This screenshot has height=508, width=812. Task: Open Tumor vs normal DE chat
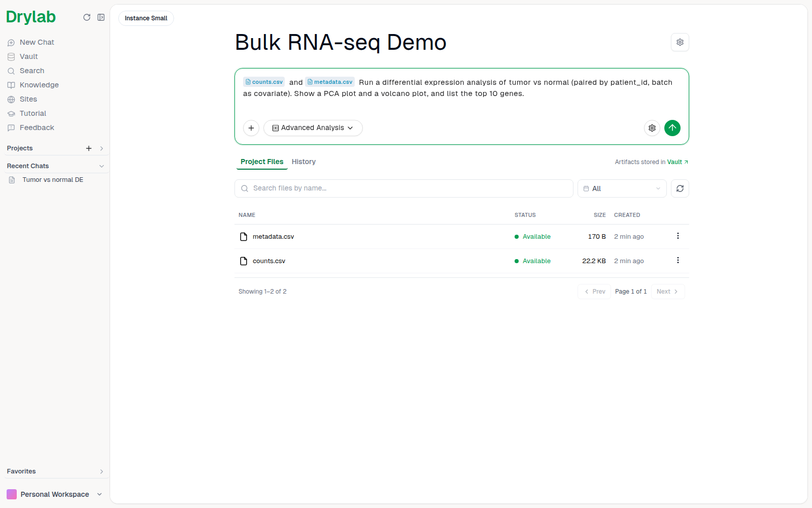click(53, 180)
